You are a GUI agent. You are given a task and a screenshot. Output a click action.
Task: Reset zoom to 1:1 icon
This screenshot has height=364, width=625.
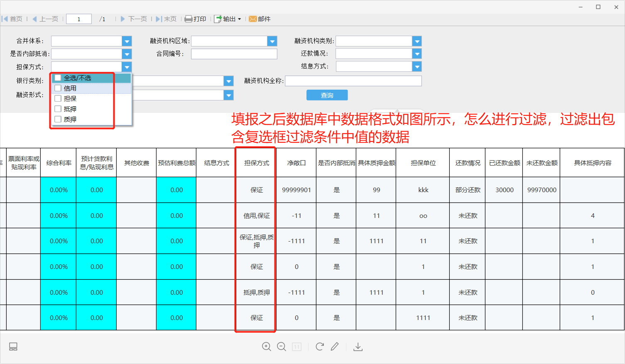pos(297,347)
